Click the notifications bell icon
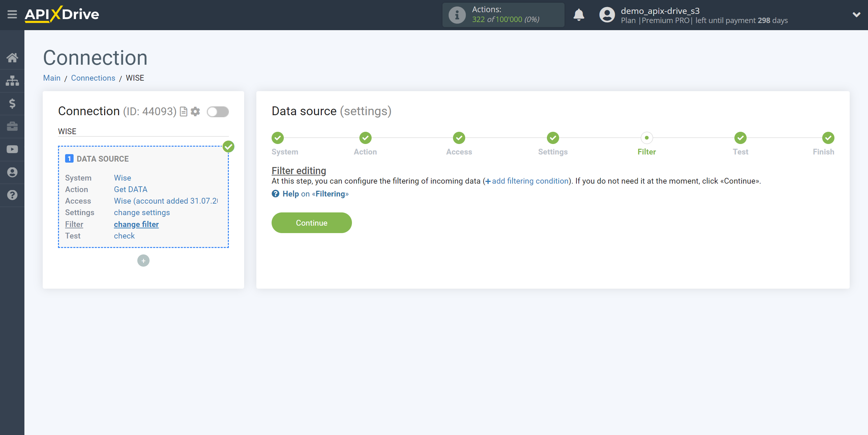The image size is (868, 435). [x=579, y=15]
